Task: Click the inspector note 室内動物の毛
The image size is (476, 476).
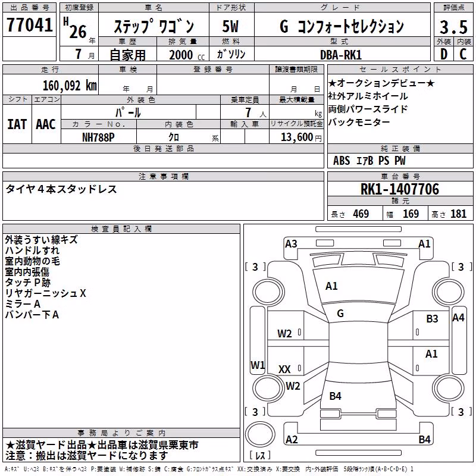Action: coord(32,261)
